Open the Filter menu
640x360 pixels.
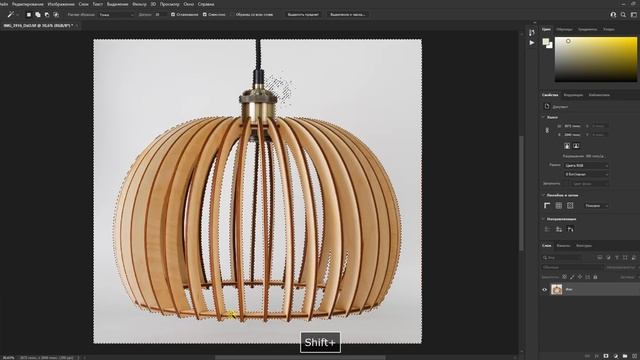(x=139, y=4)
